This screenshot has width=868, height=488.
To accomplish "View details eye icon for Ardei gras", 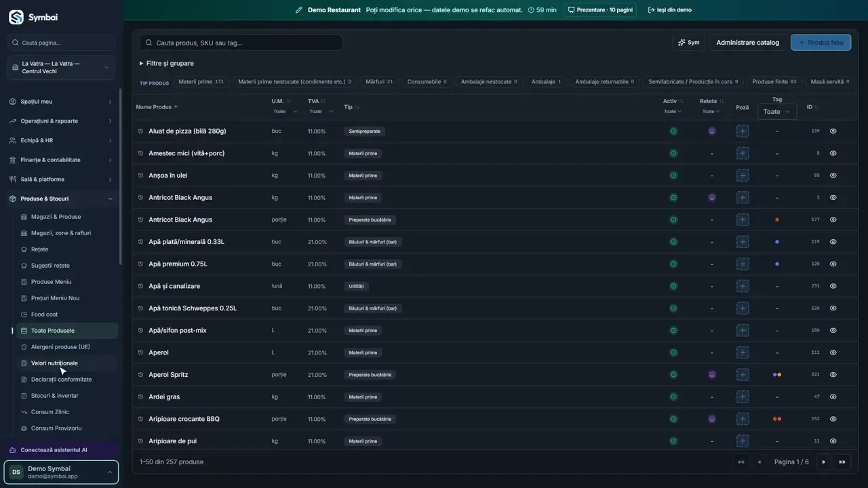I will click(x=833, y=396).
